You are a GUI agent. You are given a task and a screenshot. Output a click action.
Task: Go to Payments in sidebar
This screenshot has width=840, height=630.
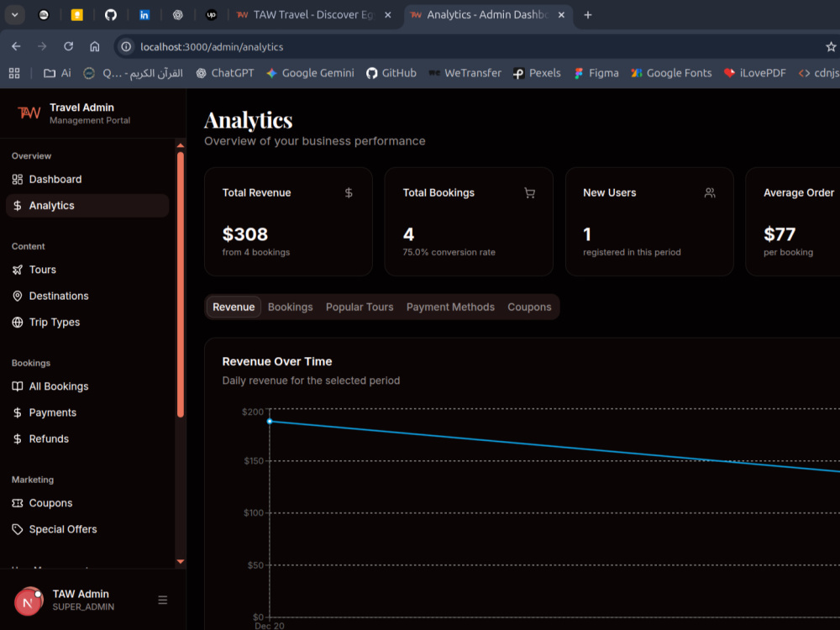click(x=87, y=412)
